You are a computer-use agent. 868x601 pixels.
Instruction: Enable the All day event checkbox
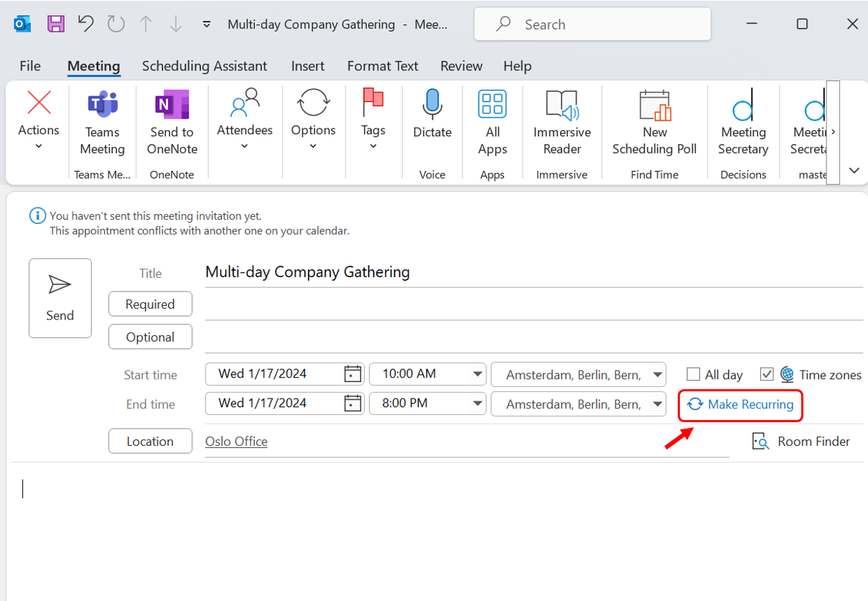coord(693,374)
